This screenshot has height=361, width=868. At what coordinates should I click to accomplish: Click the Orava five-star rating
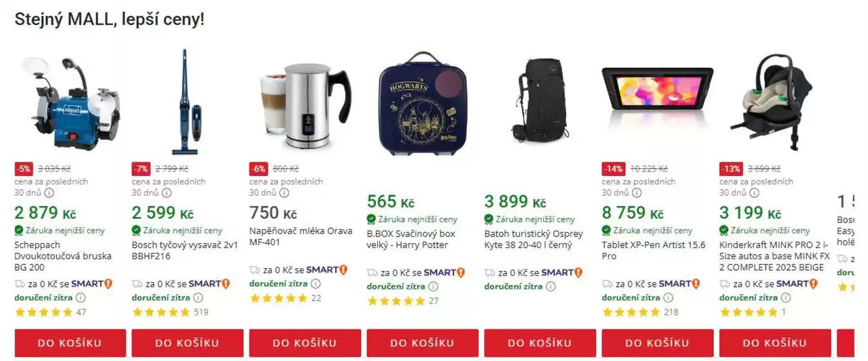tap(278, 298)
